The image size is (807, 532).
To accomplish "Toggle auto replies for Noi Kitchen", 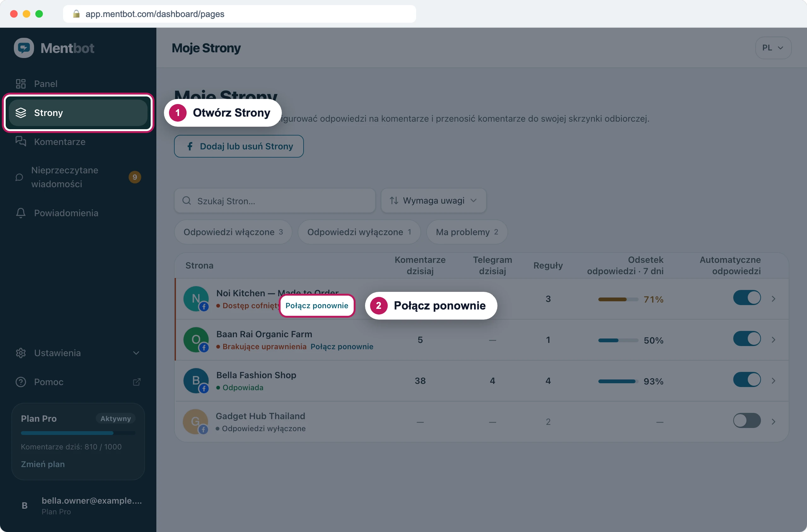I will click(746, 298).
